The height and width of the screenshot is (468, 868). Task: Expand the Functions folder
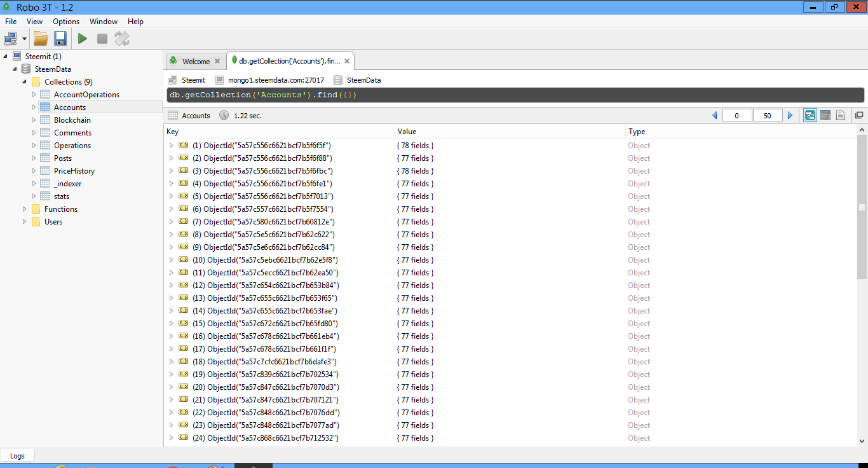(x=25, y=209)
